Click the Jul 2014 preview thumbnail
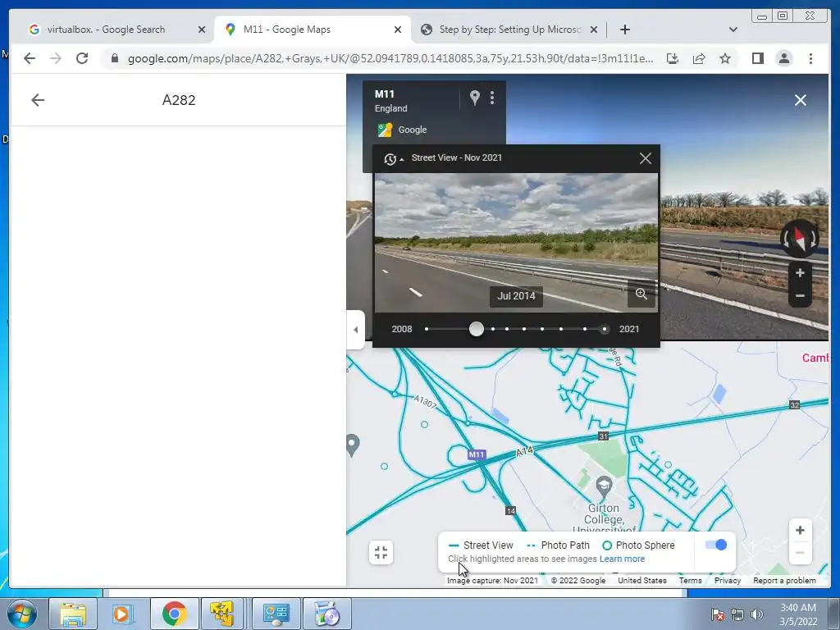The height and width of the screenshot is (630, 840). pos(516,243)
